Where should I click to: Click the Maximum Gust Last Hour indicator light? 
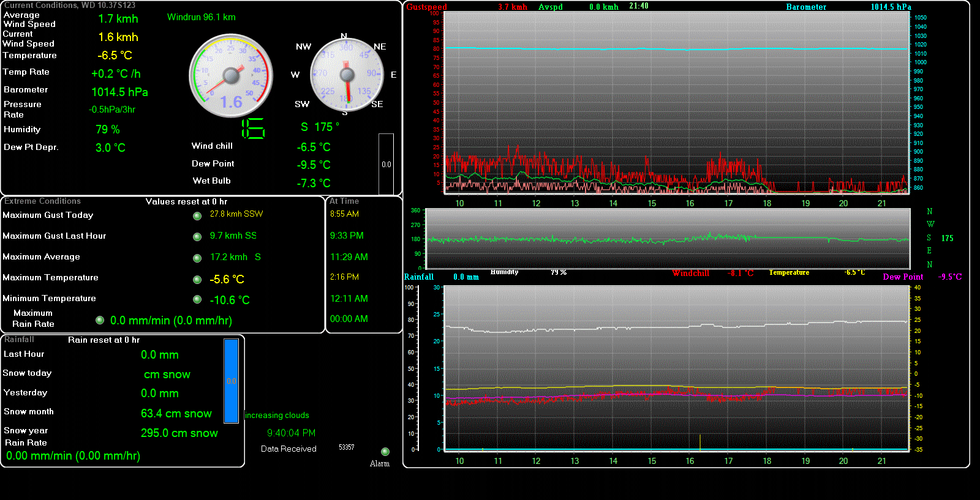tap(197, 237)
